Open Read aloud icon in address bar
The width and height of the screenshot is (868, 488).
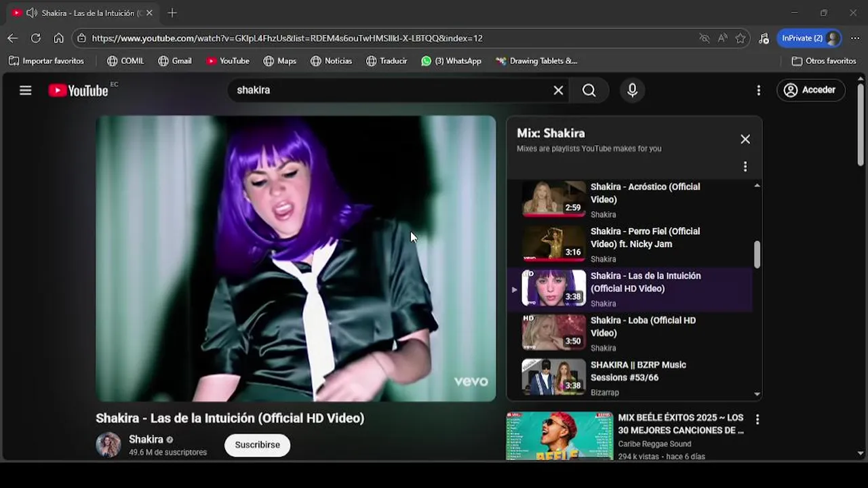[722, 39]
